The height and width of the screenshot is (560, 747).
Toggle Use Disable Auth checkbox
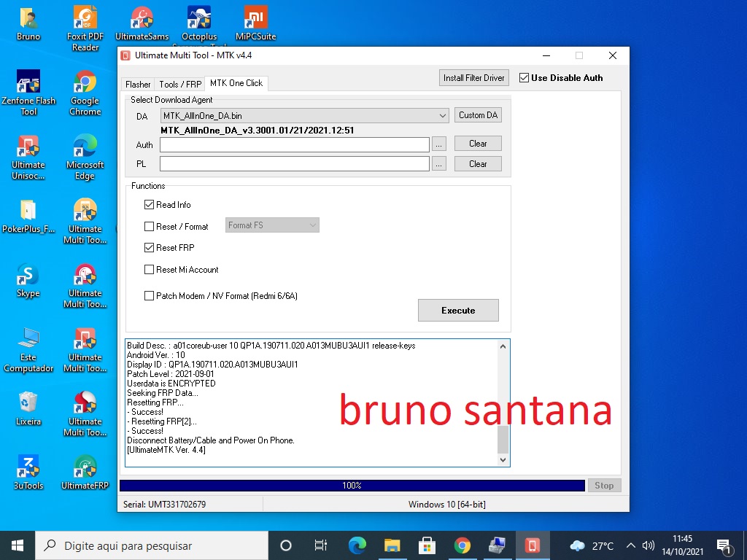coord(524,77)
